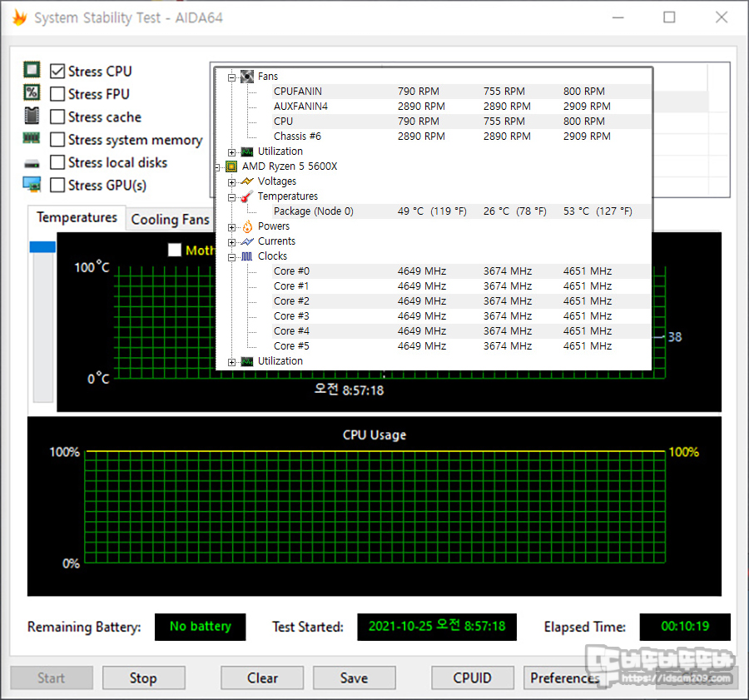Click the fan icon next to Fans

point(247,77)
